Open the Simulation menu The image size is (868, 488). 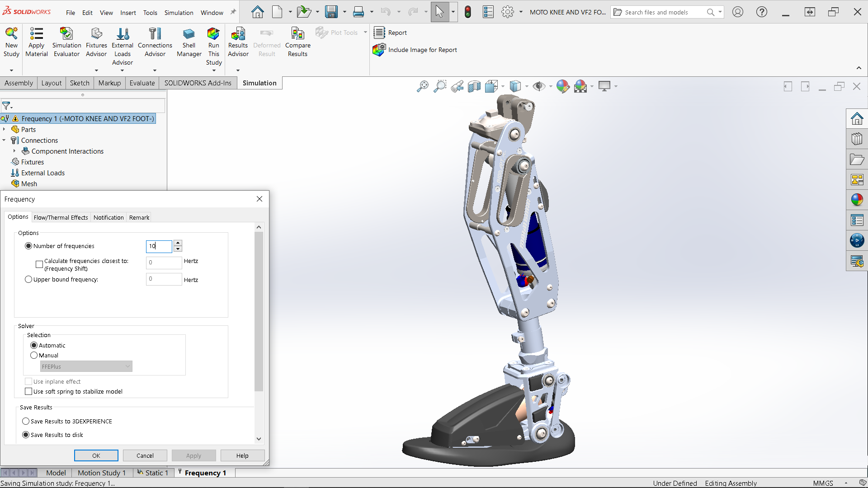(179, 13)
